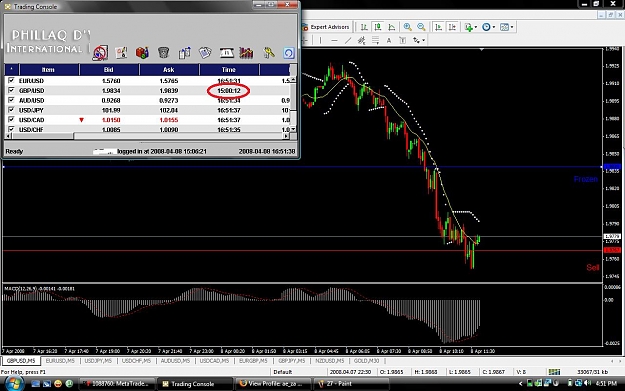Screen dimensions: 625x391
Task: Click the red cube icon in Trading Console
Action: coord(142,53)
